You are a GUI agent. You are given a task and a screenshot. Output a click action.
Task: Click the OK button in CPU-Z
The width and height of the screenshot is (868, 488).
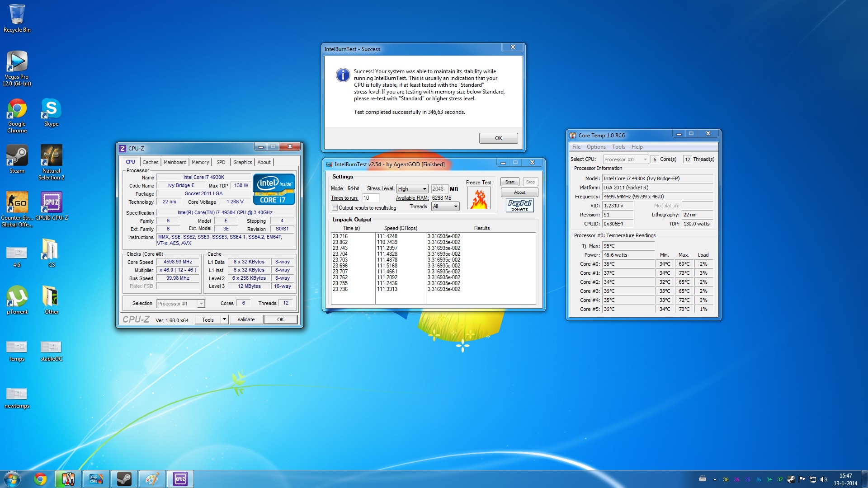pyautogui.click(x=280, y=319)
